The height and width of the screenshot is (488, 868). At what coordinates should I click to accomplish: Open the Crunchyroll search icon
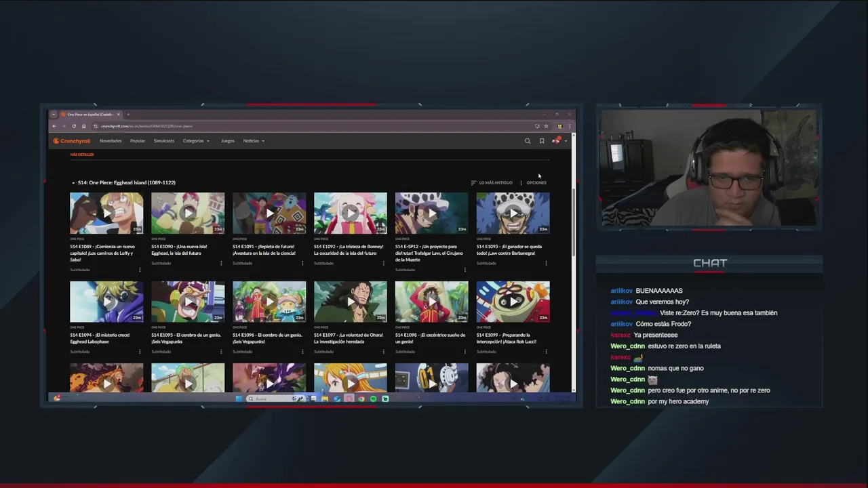tap(528, 141)
